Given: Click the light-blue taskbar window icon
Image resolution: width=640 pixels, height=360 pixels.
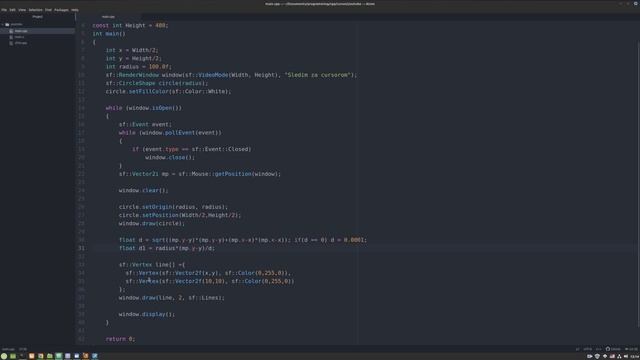Looking at the screenshot, I should coord(94,356).
